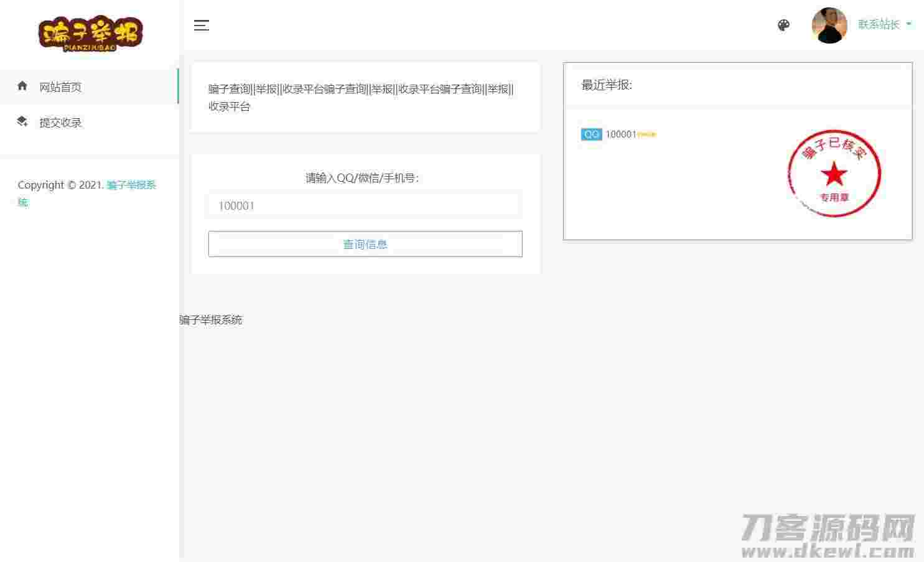Click the 骗子举报 site logo
Viewport: 924px width, 562px height.
point(90,34)
